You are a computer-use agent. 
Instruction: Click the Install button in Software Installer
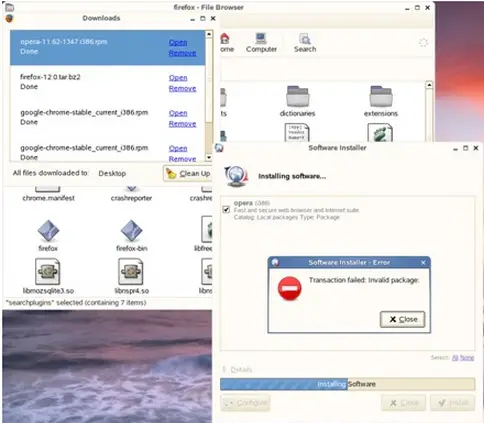point(452,403)
